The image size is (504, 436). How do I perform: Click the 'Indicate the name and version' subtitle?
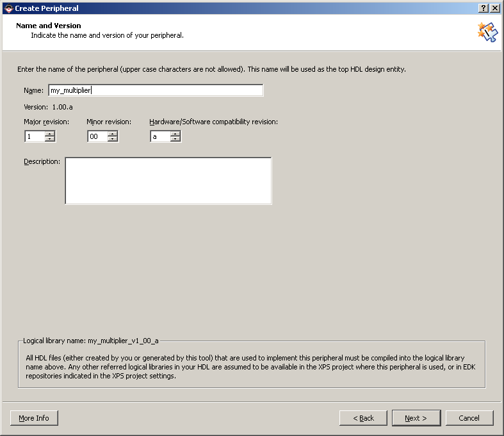[x=108, y=35]
